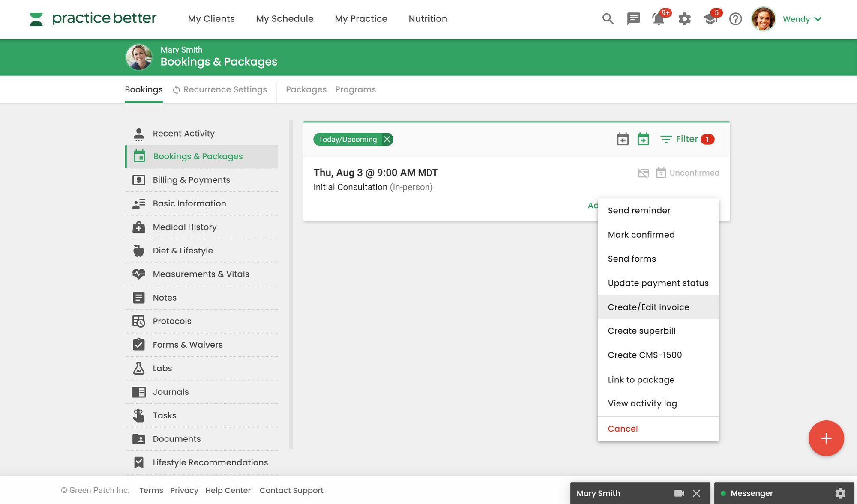Click the Unconfirmed status calendar icon
The height and width of the screenshot is (504, 857).
(661, 173)
